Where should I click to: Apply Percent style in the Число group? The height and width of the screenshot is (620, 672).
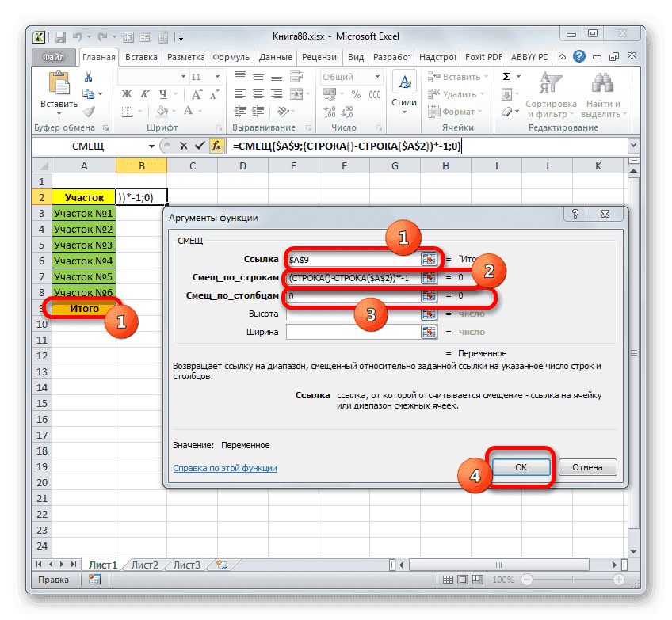click(x=354, y=93)
